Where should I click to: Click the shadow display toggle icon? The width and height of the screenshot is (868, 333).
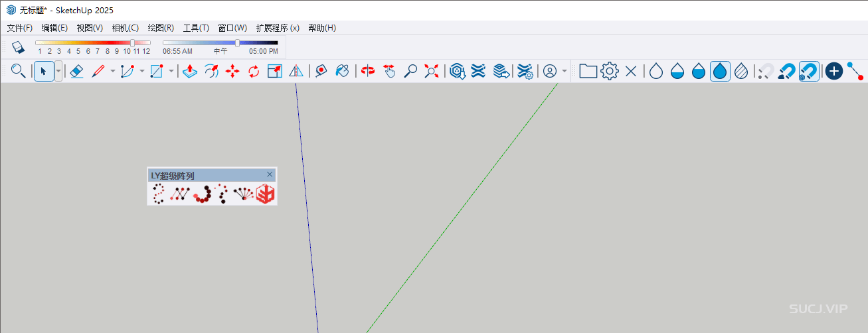pyautogui.click(x=18, y=47)
